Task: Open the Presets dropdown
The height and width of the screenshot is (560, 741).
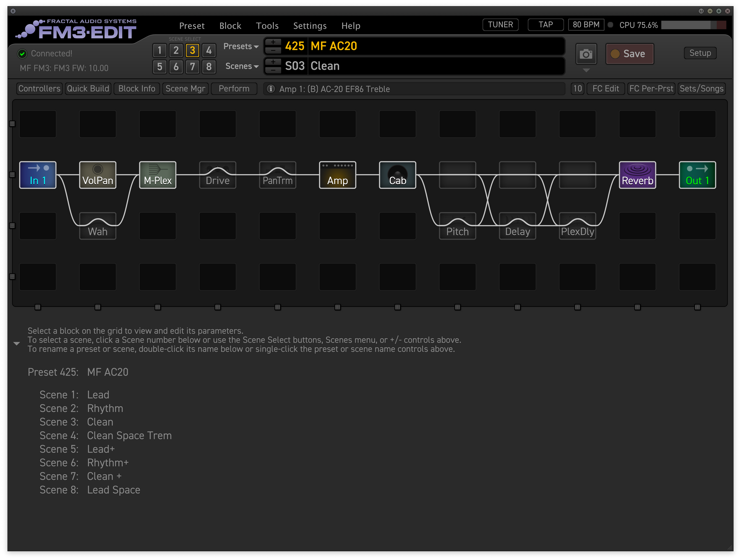Action: click(x=241, y=46)
